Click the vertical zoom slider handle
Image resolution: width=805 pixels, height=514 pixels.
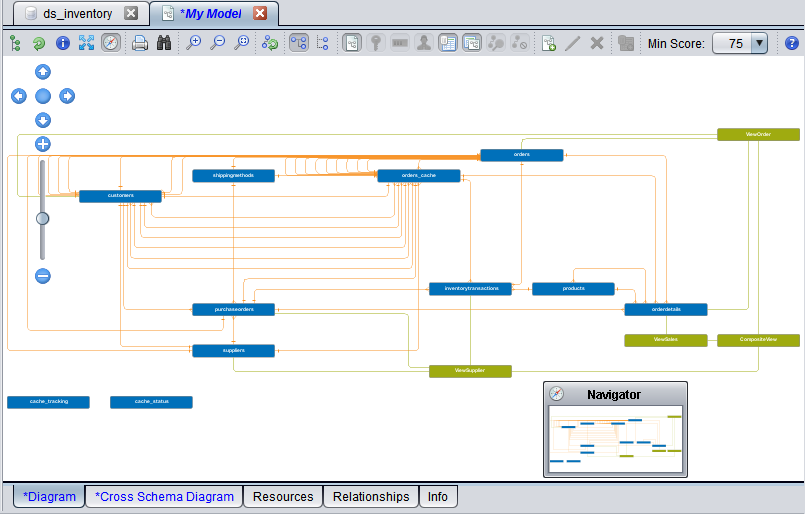43,218
